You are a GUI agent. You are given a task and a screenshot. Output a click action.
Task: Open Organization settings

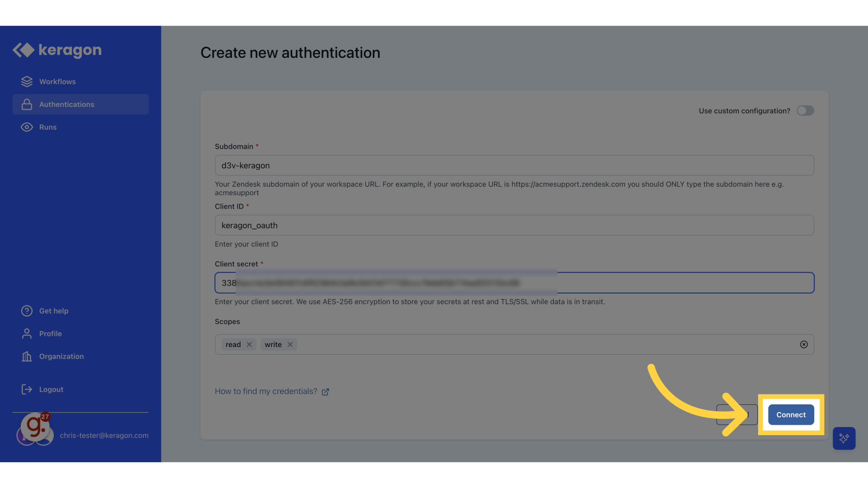pyautogui.click(x=80, y=357)
